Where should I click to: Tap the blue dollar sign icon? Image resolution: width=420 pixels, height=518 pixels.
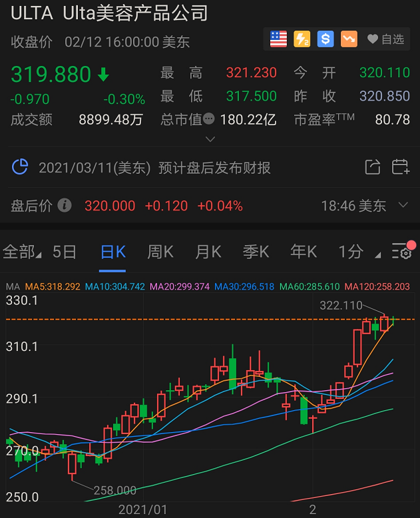click(325, 39)
